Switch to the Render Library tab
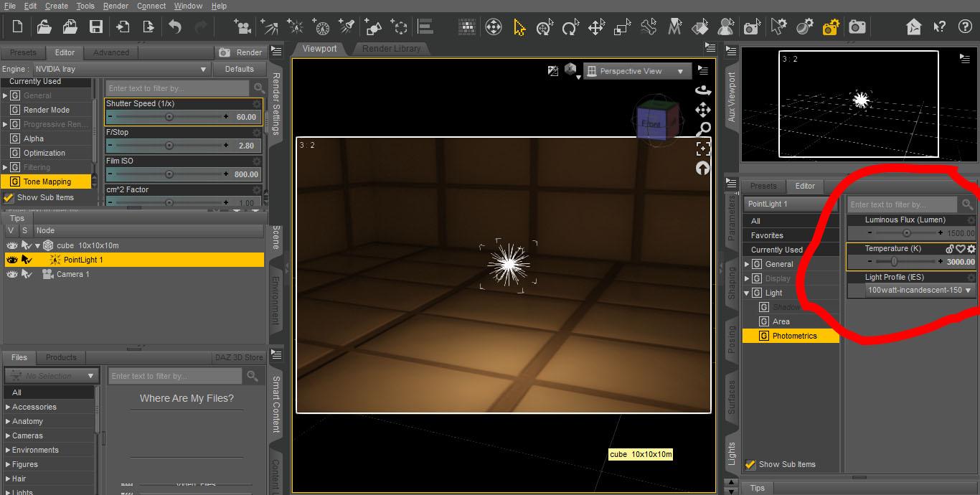The image size is (980, 495). [x=392, y=49]
